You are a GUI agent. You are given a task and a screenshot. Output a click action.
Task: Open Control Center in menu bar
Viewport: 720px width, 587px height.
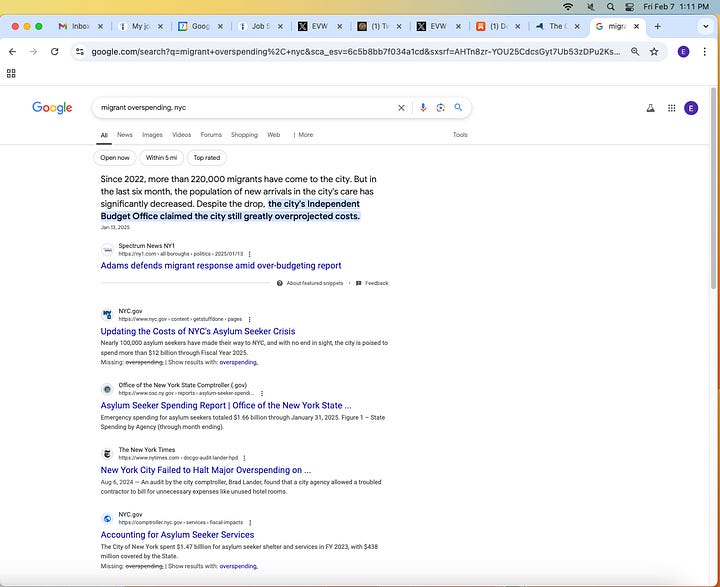[630, 6]
